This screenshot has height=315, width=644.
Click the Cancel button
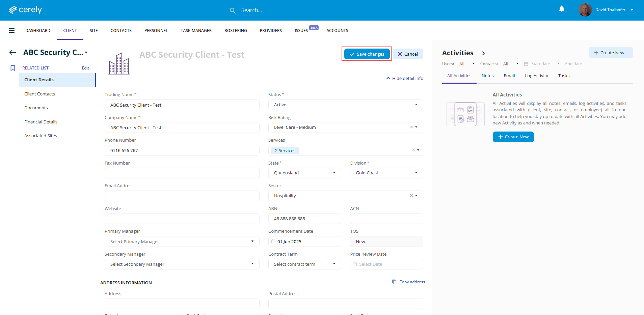pyautogui.click(x=407, y=54)
